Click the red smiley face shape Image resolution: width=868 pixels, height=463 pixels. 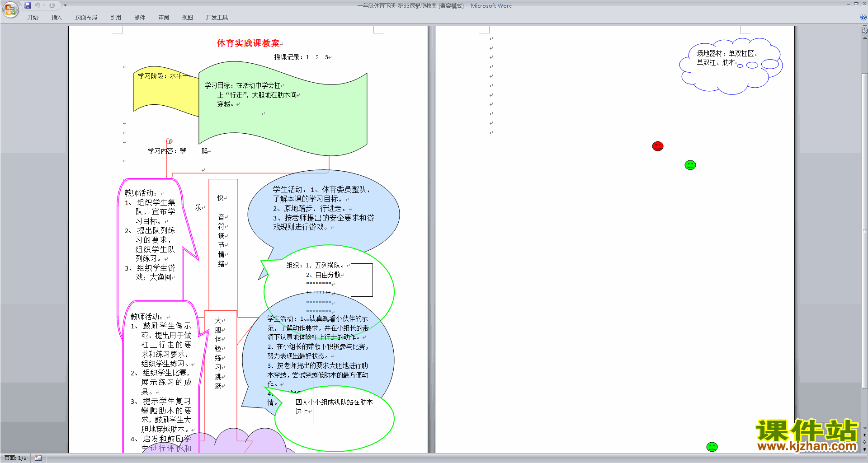[x=658, y=146]
